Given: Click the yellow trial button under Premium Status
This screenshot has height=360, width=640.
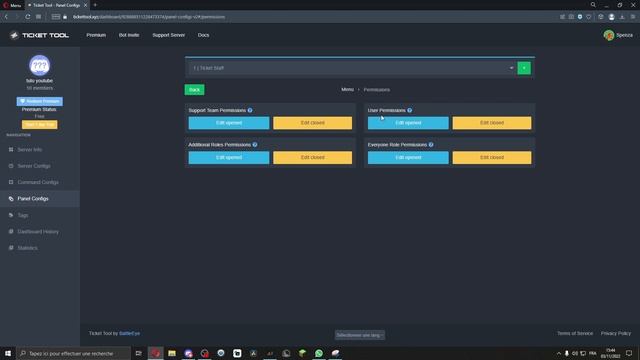Looking at the screenshot, I should pos(40,124).
